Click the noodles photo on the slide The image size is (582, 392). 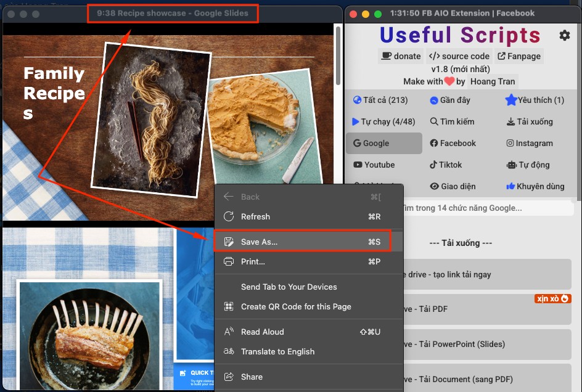click(151, 120)
